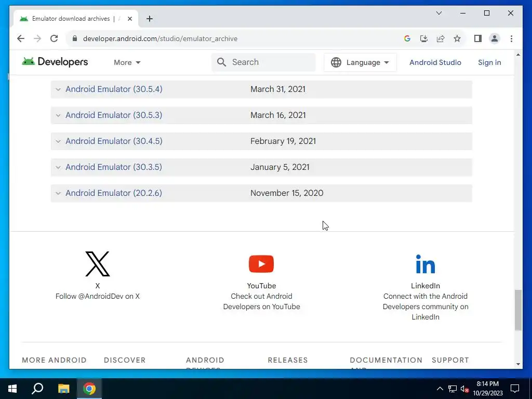532x399 pixels.
Task: Click the Android Emulator (30.5.4) title
Action: (x=114, y=89)
